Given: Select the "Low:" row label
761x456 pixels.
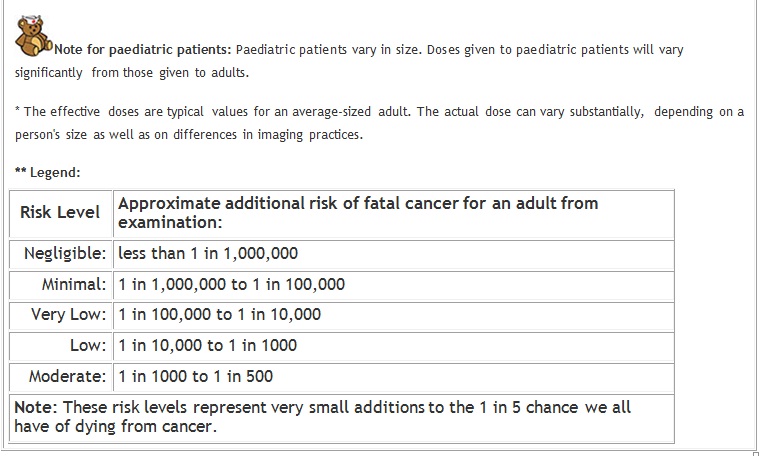Looking at the screenshot, I should click(x=61, y=346).
